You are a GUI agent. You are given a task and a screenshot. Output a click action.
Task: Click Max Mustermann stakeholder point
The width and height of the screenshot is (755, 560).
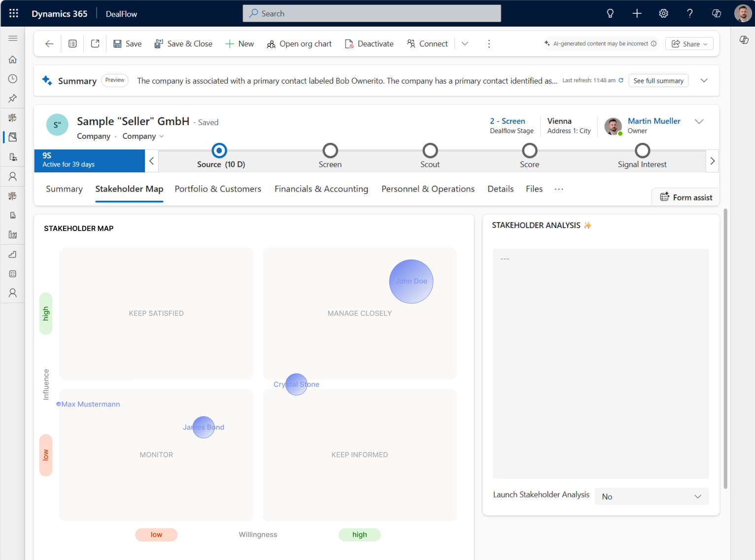[59, 404]
